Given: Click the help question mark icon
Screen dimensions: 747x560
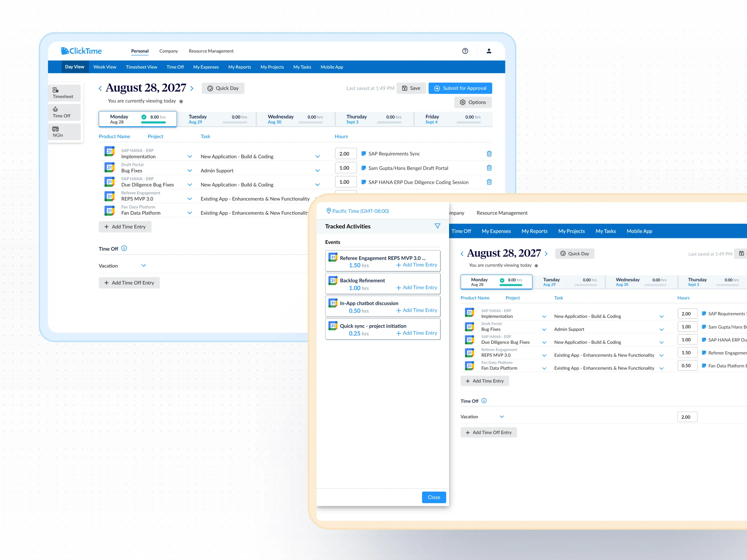Looking at the screenshot, I should (465, 51).
